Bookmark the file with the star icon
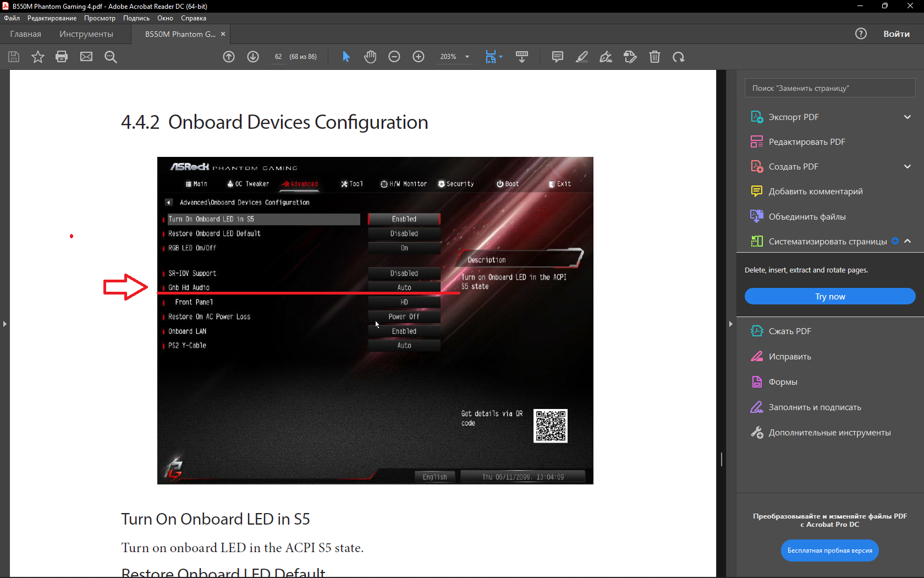This screenshot has height=578, width=924. [x=38, y=57]
